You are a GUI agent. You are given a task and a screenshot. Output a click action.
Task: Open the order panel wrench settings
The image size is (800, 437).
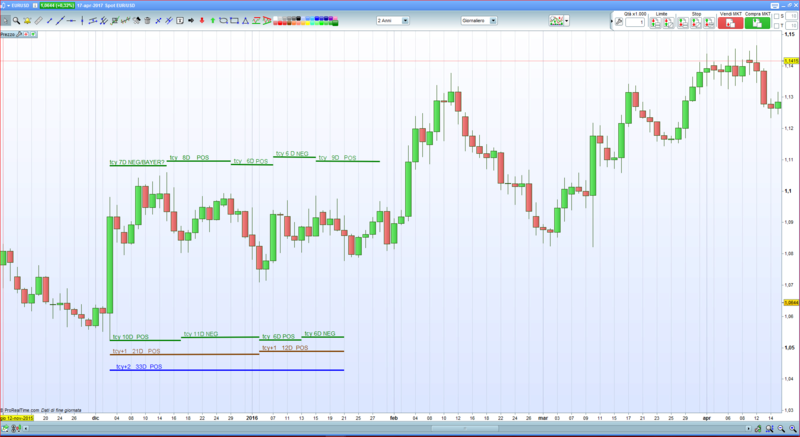619,22
